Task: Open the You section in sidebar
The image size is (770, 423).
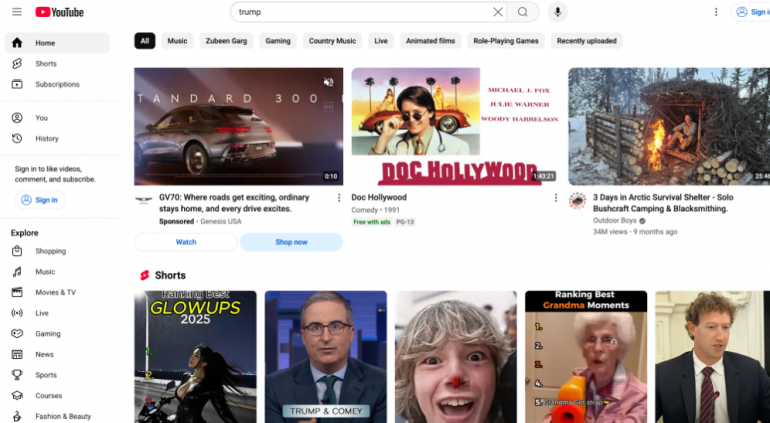Action: pos(57,118)
